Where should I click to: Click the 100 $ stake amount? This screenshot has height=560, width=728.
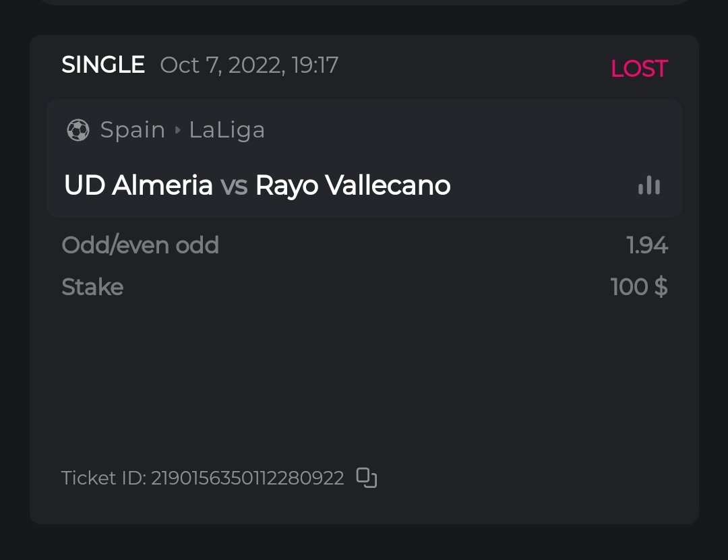(x=638, y=287)
